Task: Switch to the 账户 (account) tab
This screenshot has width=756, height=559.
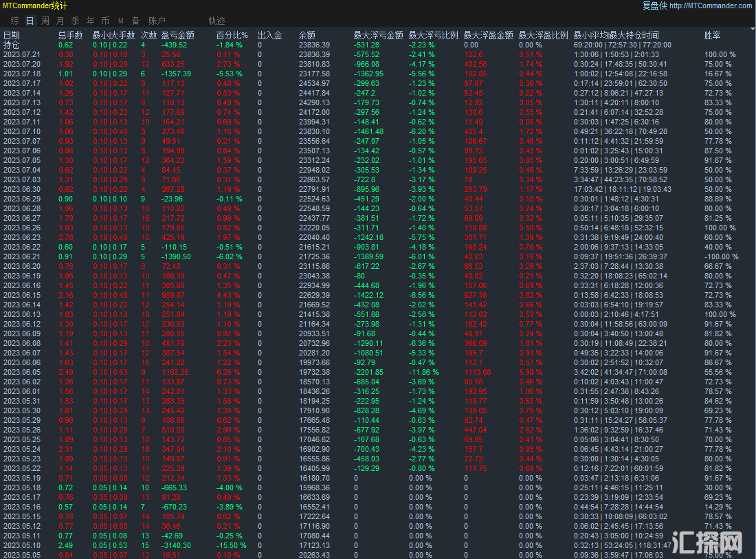Action: [157, 21]
